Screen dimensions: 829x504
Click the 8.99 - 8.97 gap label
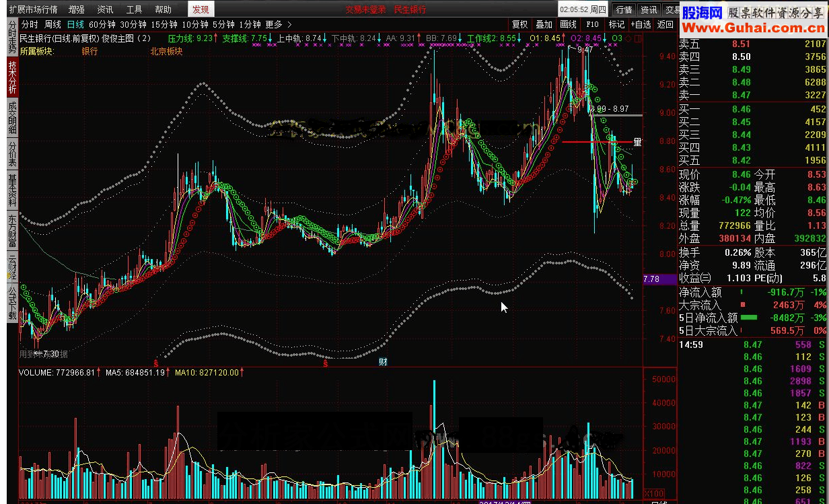pos(610,108)
